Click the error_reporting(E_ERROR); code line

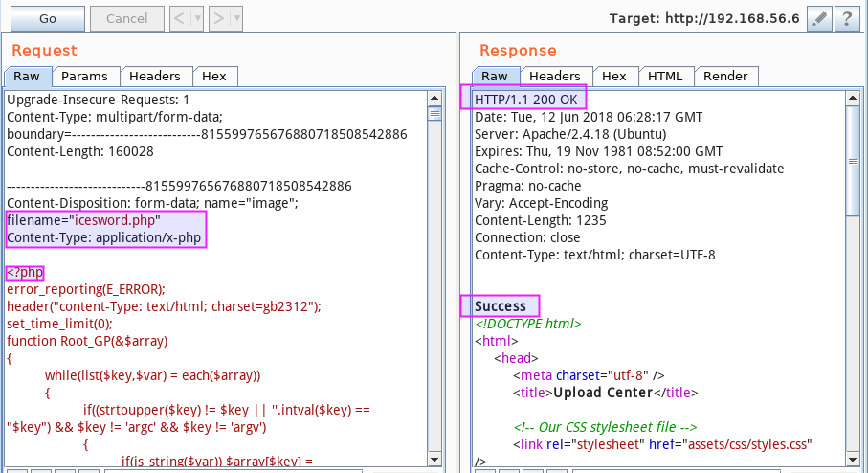[x=86, y=289]
